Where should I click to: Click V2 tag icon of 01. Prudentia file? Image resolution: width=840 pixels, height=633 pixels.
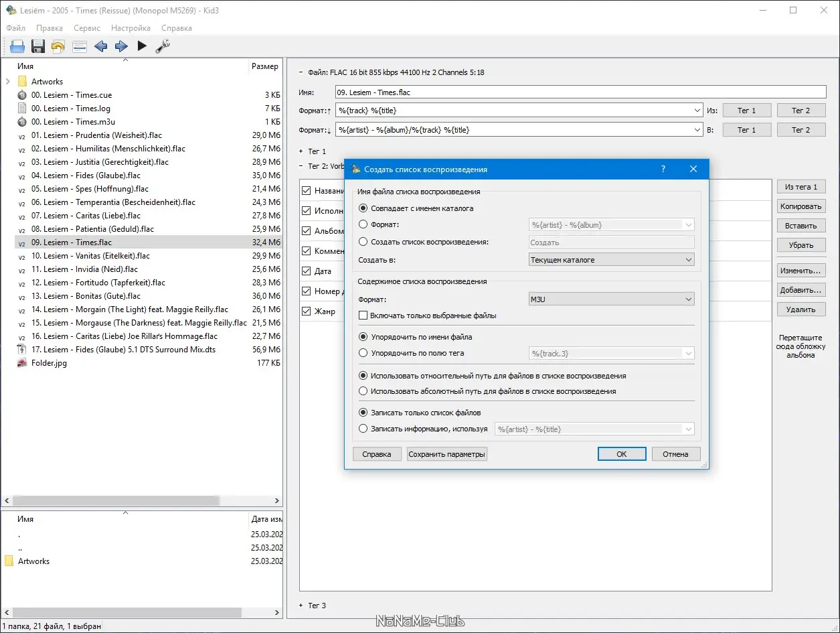22,135
